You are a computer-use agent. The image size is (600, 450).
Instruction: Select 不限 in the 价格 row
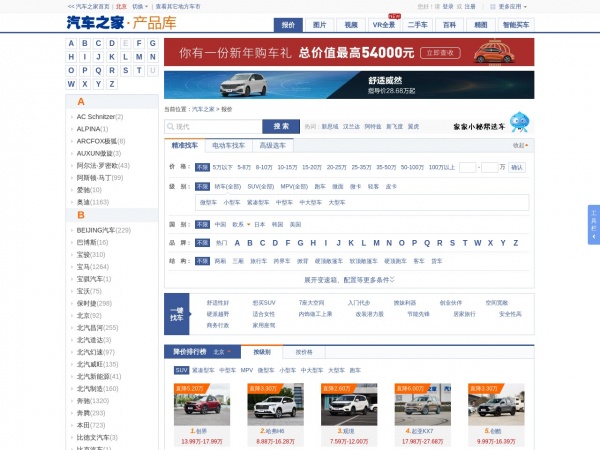pos(202,167)
